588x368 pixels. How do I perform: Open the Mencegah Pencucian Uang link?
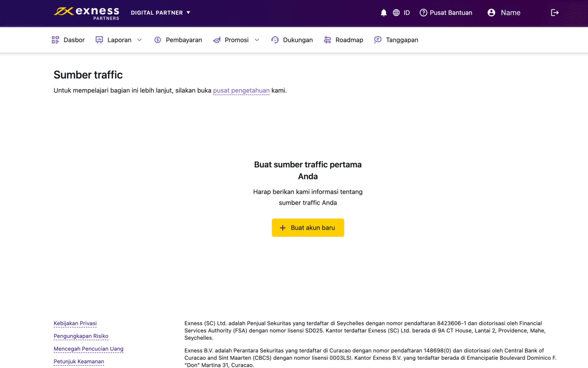pos(89,349)
